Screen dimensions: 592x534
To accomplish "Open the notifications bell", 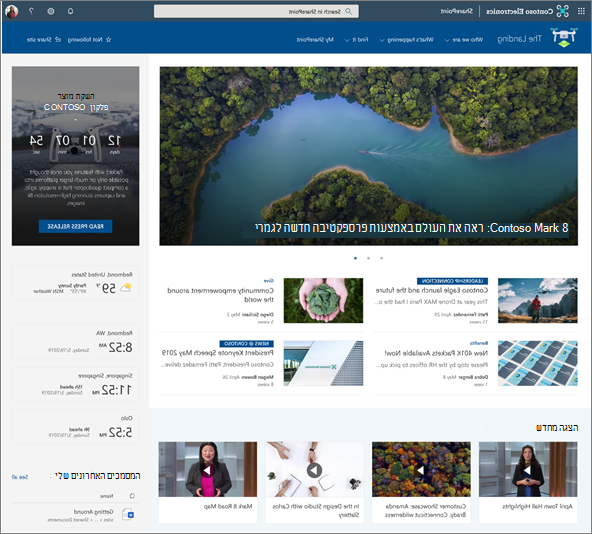I will pyautogui.click(x=70, y=11).
